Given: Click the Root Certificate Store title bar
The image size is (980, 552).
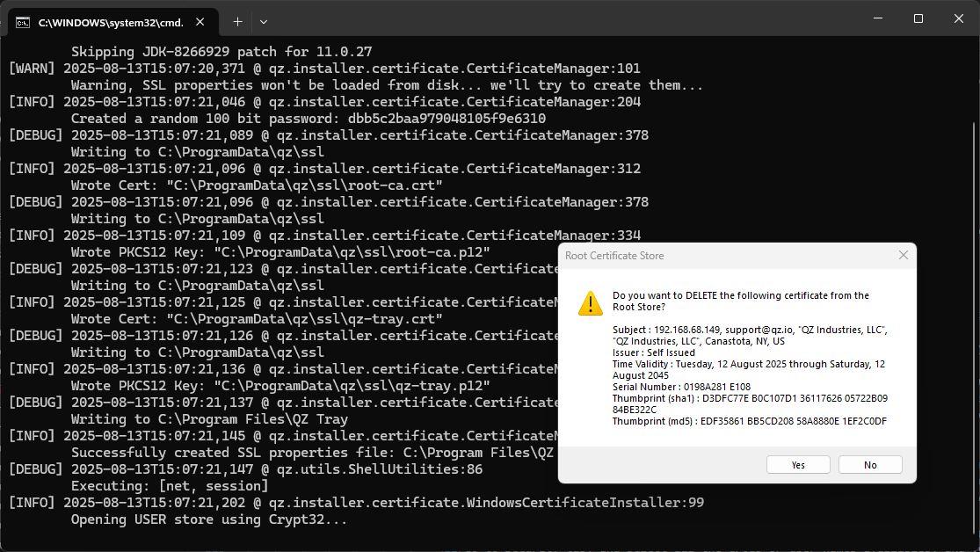Looking at the screenshot, I should (x=721, y=256).
